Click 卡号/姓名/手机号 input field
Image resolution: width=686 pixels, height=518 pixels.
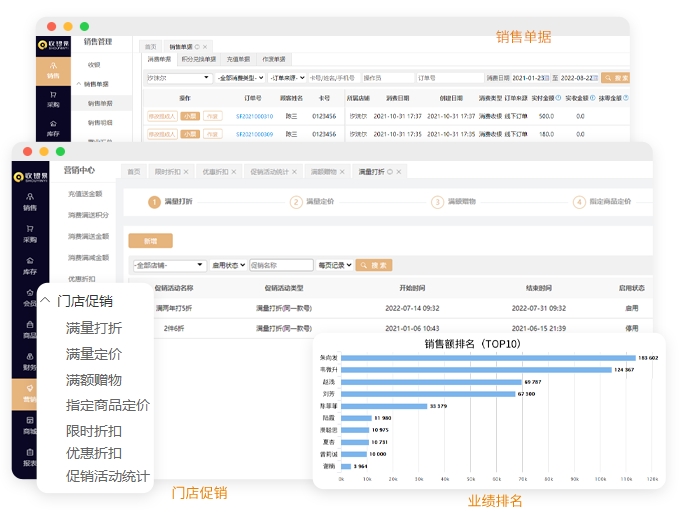[x=333, y=78]
